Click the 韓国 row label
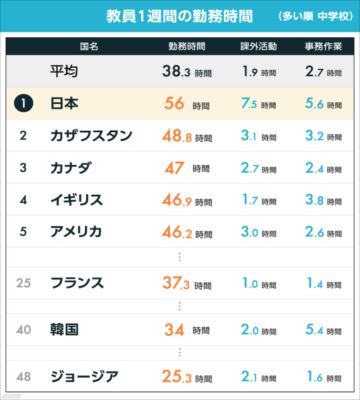 tap(64, 330)
